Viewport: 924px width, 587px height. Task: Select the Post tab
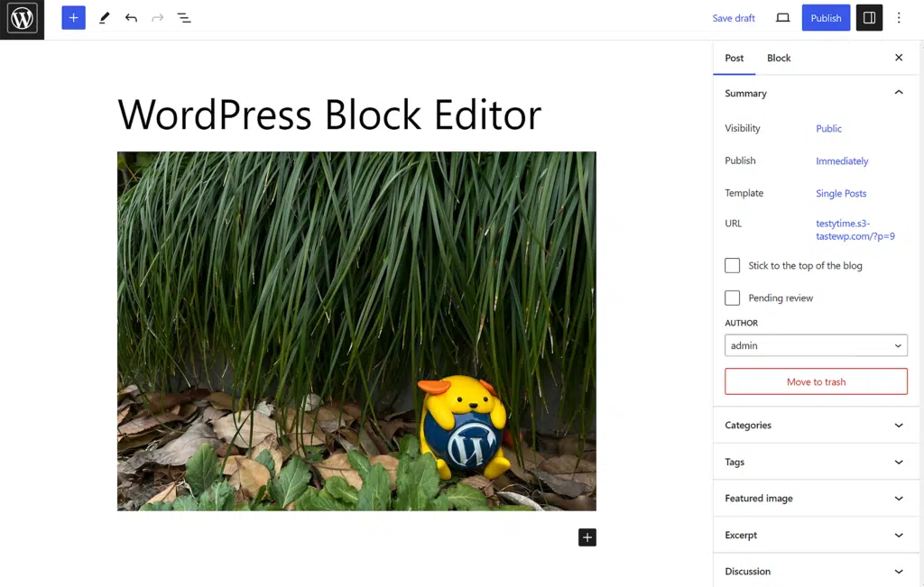(x=735, y=58)
